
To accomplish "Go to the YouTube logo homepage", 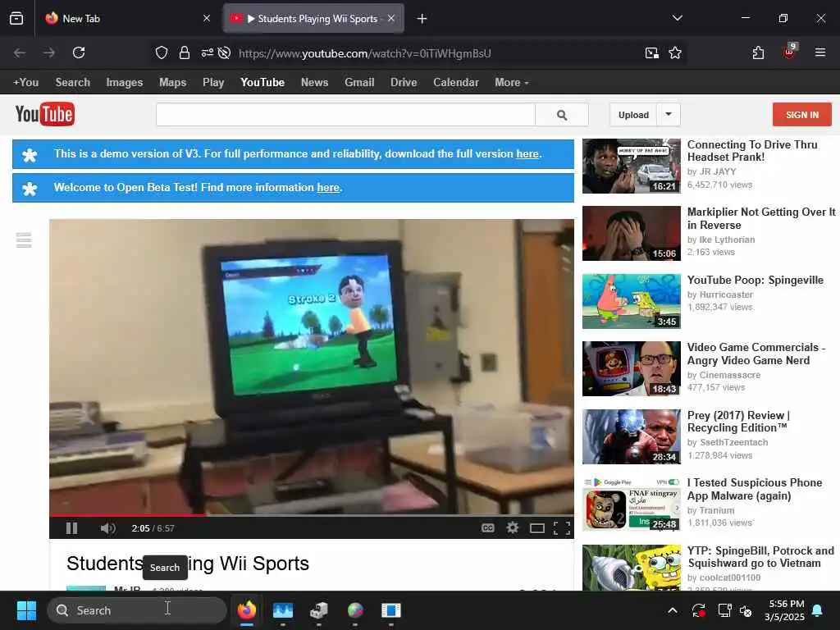I will click(x=45, y=114).
